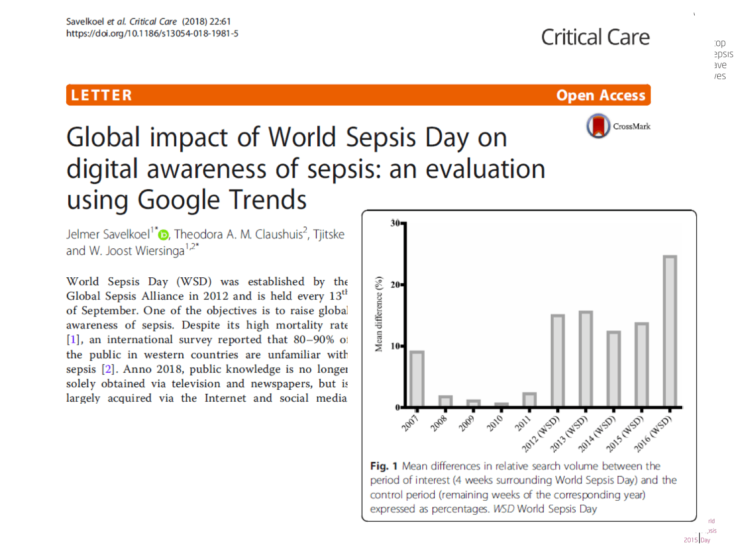
Task: Open the DOI link 10.1186/s13054-018-1981-5
Action: tap(152, 33)
